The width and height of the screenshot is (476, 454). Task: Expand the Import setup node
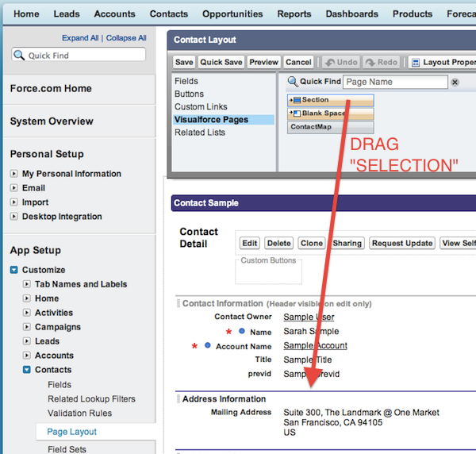13,202
